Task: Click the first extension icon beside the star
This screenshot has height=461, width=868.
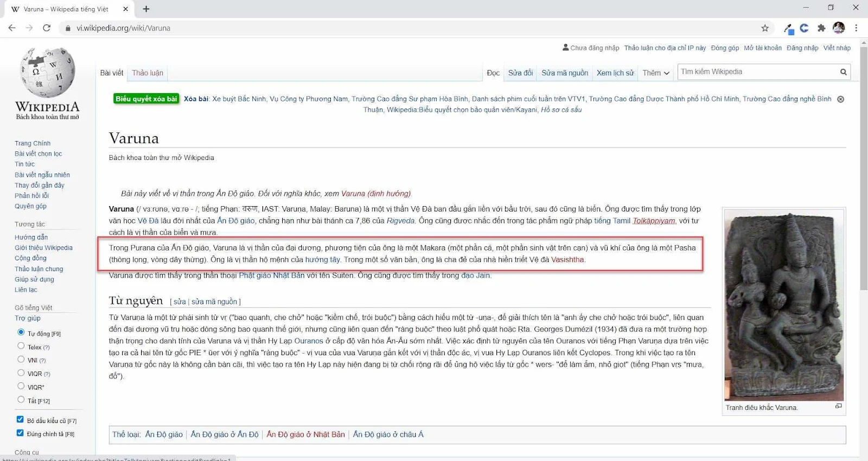Action: pyautogui.click(x=788, y=28)
